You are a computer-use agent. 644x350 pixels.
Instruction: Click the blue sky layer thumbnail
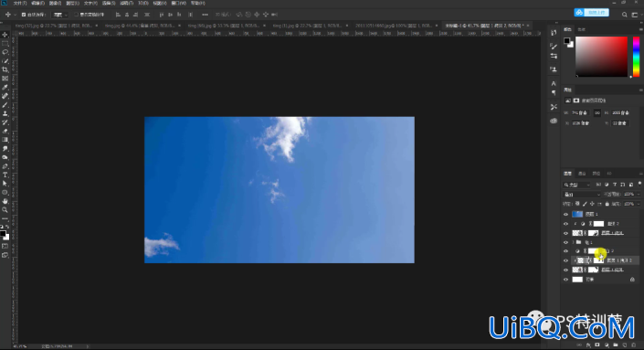577,214
